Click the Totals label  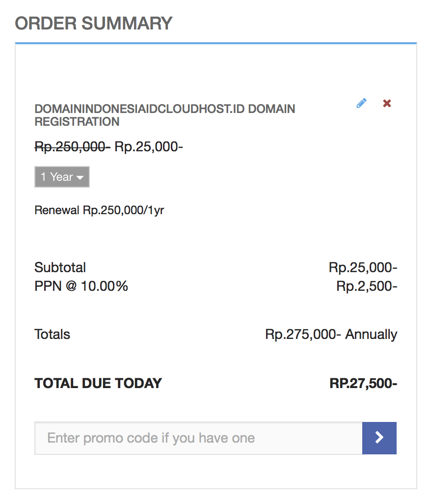pyautogui.click(x=52, y=335)
